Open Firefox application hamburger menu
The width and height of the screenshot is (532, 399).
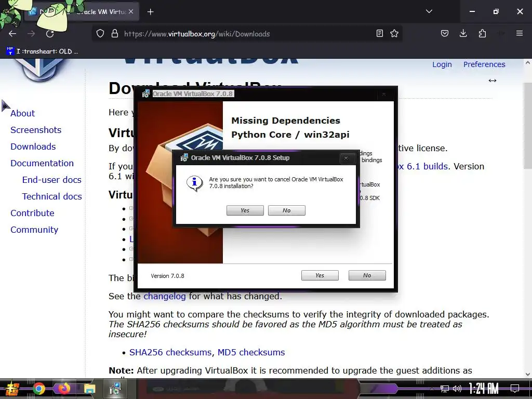520,33
